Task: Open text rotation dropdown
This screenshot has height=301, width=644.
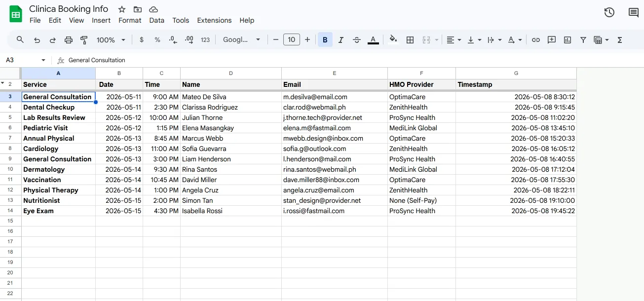Action: [515, 40]
